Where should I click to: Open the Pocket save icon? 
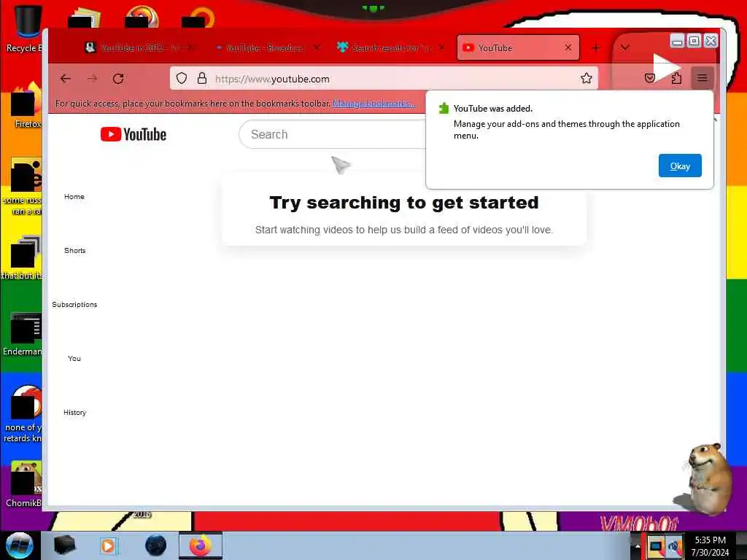tap(650, 78)
